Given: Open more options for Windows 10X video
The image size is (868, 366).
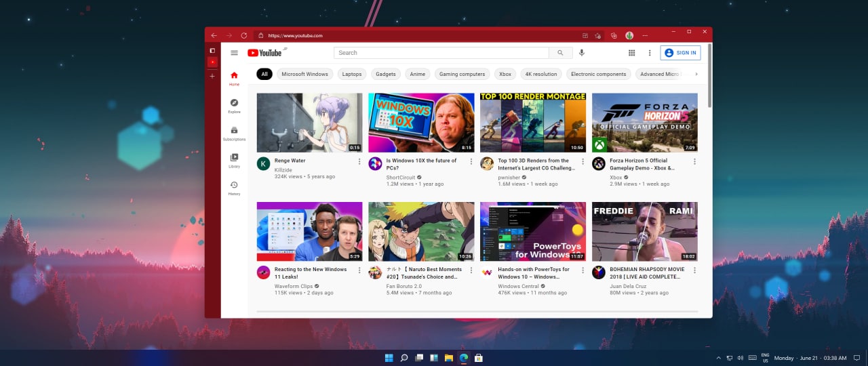Looking at the screenshot, I should tap(471, 161).
